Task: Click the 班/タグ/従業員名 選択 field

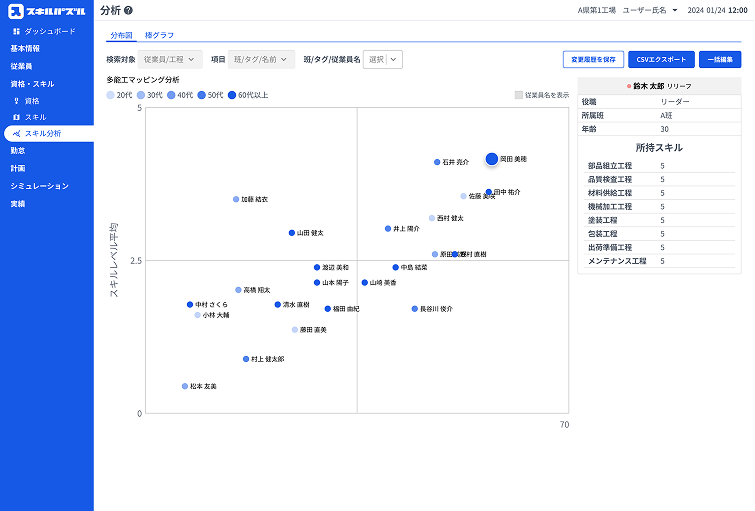Action: [x=383, y=60]
